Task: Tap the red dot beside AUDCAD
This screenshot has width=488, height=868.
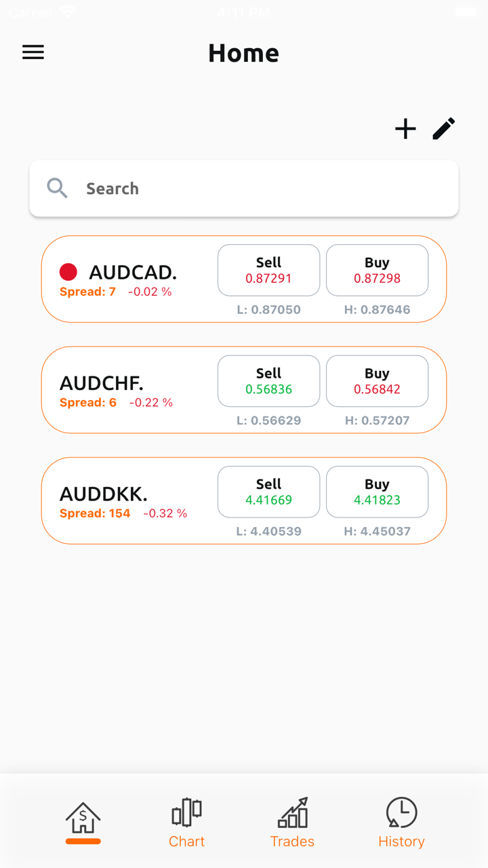Action: tap(68, 272)
